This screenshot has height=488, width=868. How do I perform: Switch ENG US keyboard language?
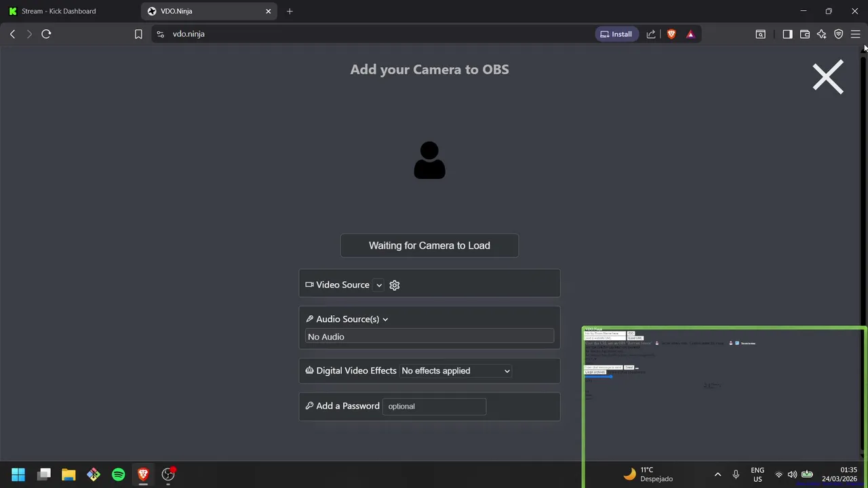click(757, 474)
